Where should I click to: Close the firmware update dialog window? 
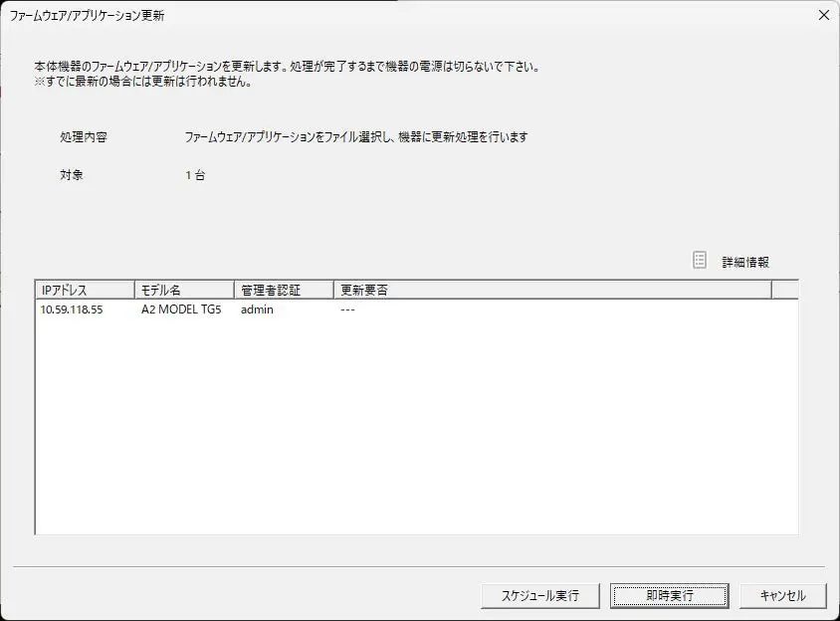point(822,15)
